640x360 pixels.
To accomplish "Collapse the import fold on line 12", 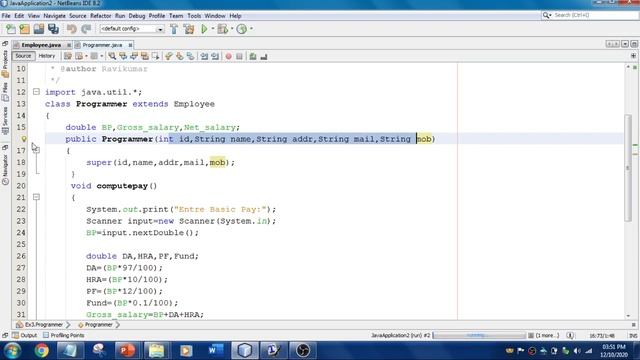I will pyautogui.click(x=36, y=92).
